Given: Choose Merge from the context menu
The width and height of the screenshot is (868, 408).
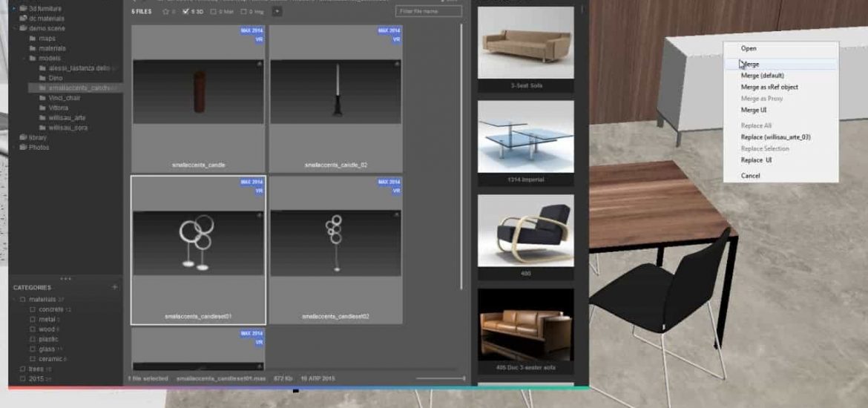Looking at the screenshot, I should pyautogui.click(x=750, y=65).
